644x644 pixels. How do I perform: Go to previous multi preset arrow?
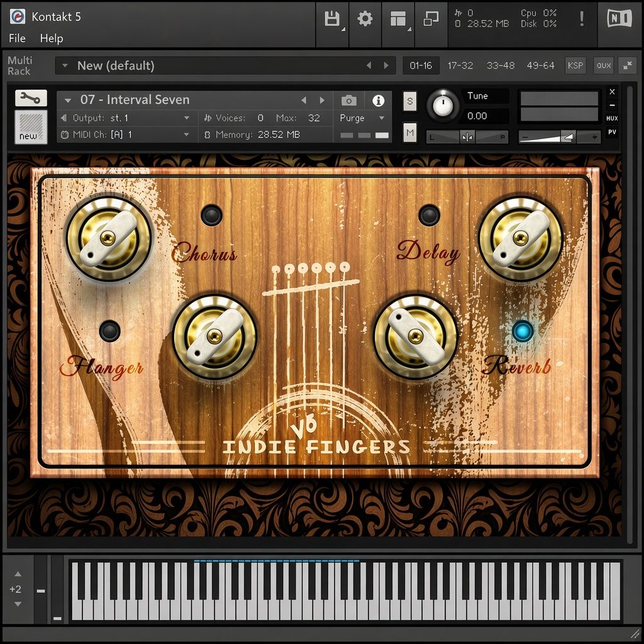(369, 65)
